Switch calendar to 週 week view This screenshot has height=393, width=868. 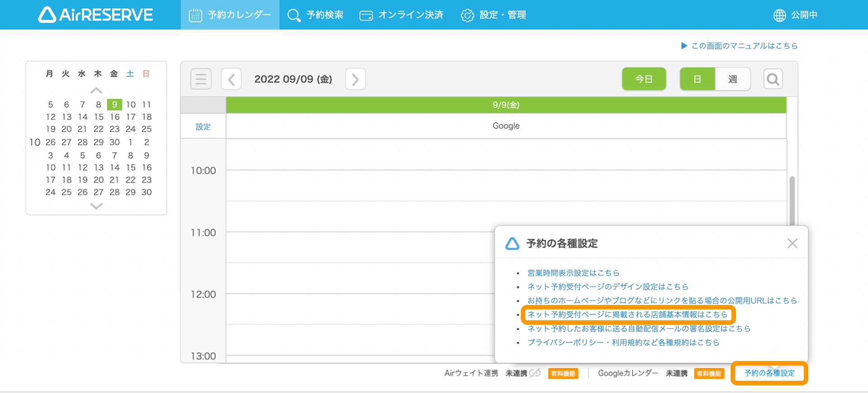[732, 80]
